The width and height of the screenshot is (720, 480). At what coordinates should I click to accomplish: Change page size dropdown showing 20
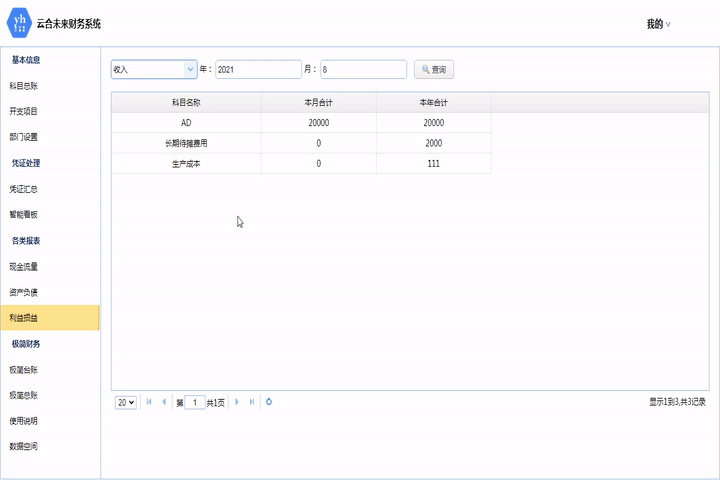coord(126,402)
